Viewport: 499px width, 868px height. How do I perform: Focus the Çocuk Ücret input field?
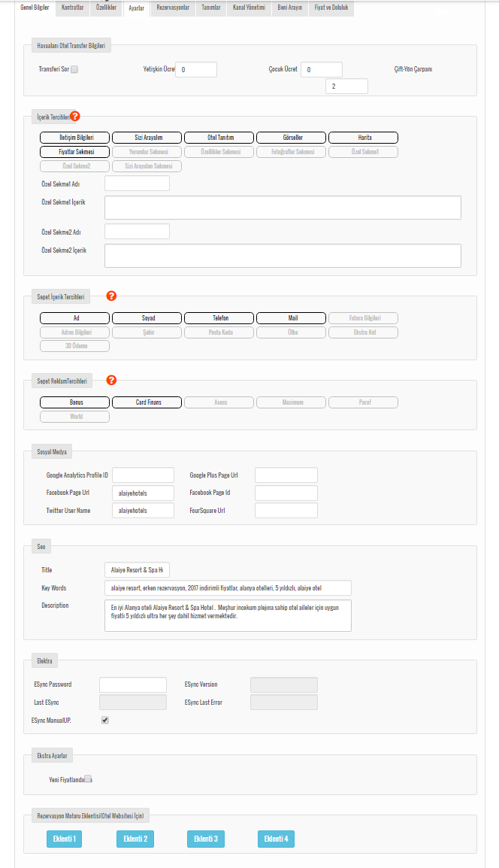[x=322, y=70]
